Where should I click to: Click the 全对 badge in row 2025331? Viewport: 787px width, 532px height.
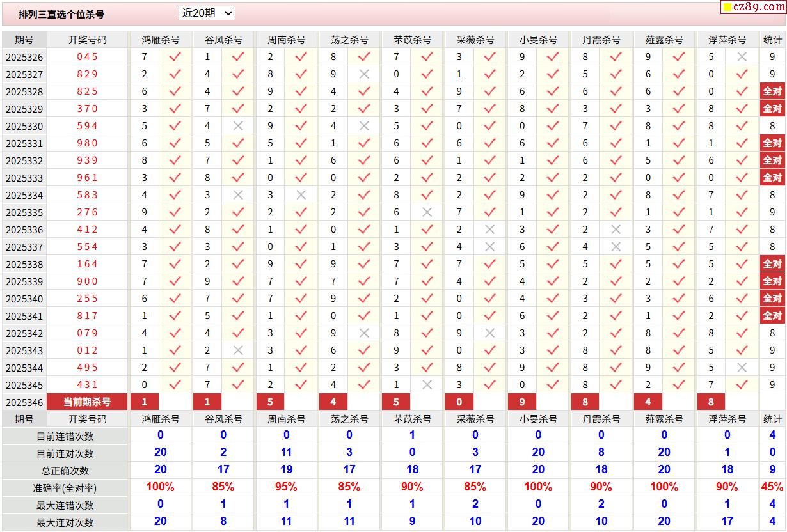coord(772,143)
